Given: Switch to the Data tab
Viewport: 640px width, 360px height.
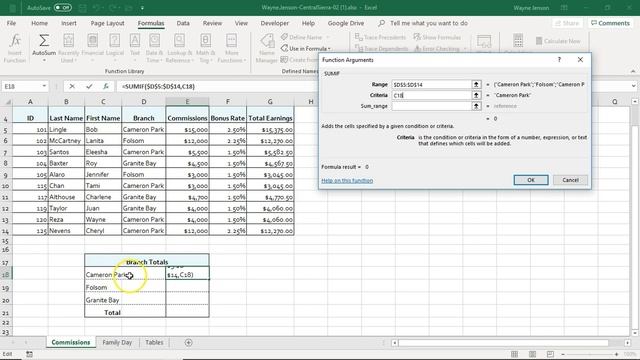Looking at the screenshot, I should [x=183, y=23].
